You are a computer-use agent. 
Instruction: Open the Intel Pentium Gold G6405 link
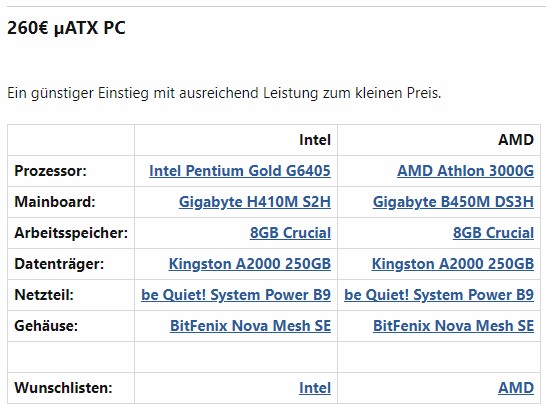[240, 171]
